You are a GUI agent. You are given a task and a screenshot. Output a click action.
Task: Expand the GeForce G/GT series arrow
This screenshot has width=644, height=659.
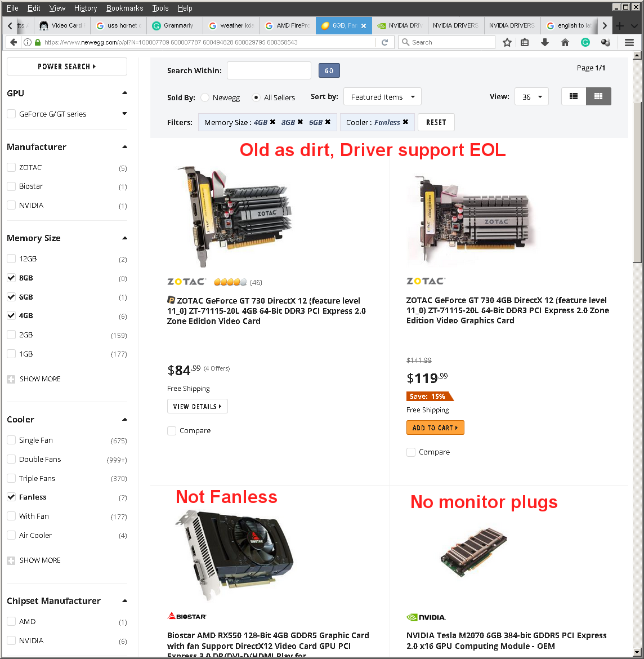[x=124, y=113]
